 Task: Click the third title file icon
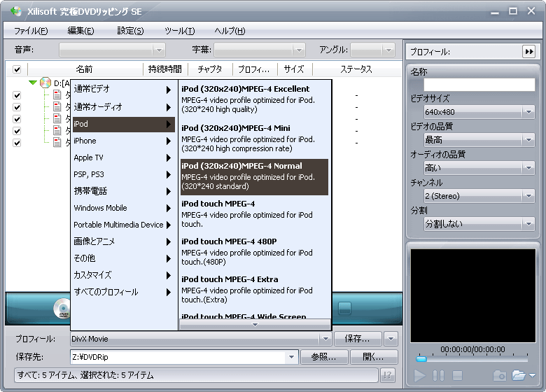pyautogui.click(x=57, y=118)
